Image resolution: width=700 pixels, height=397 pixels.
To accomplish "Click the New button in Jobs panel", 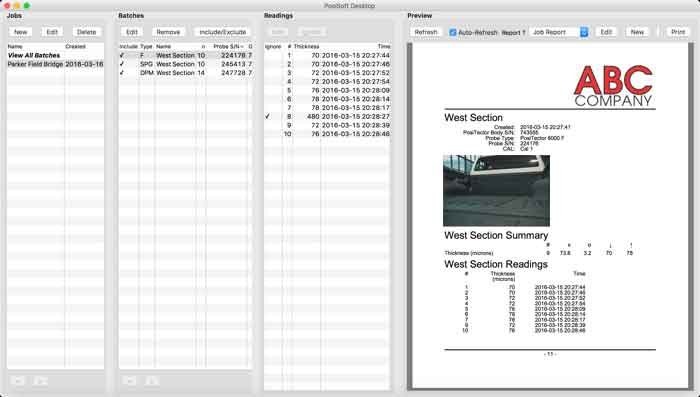I will 21,32.
